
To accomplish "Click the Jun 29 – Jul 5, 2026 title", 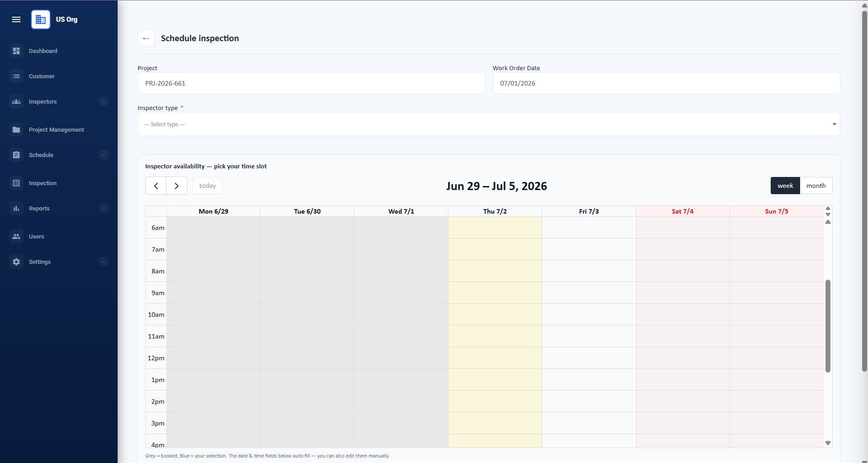I will [496, 186].
